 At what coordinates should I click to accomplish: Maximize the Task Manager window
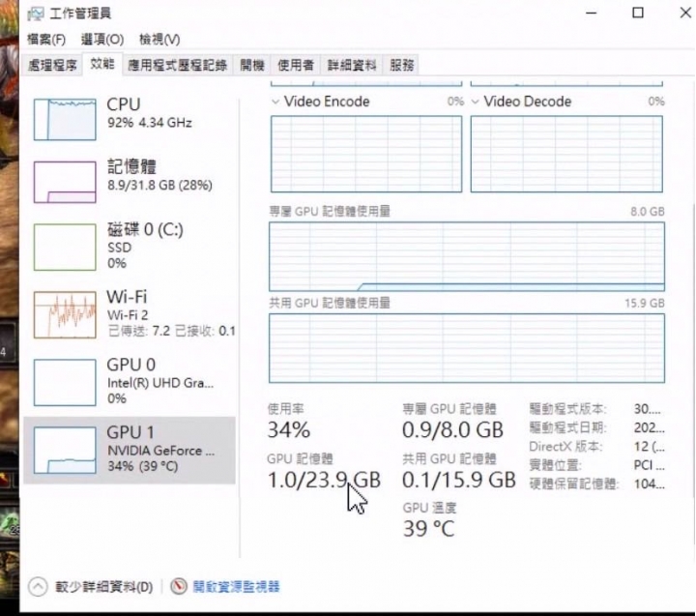point(638,13)
